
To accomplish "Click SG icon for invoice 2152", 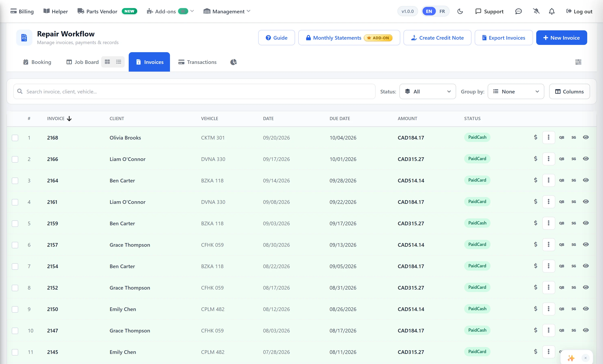I will [x=574, y=288].
